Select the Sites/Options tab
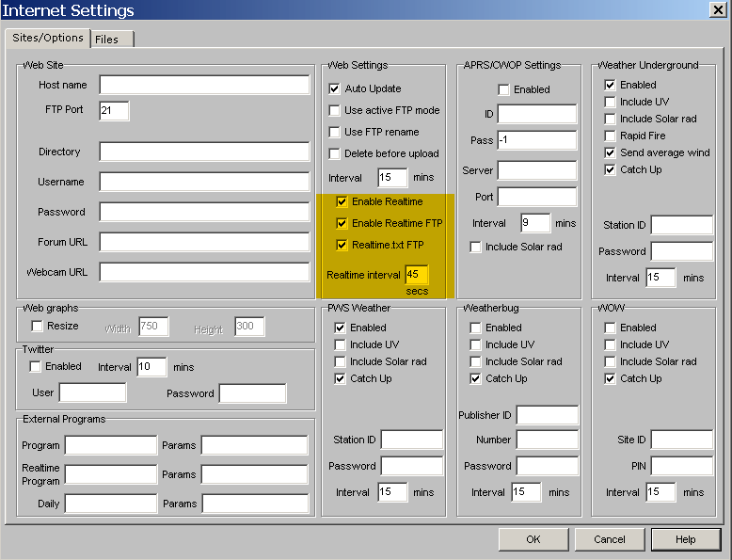The image size is (732, 560). [48, 38]
